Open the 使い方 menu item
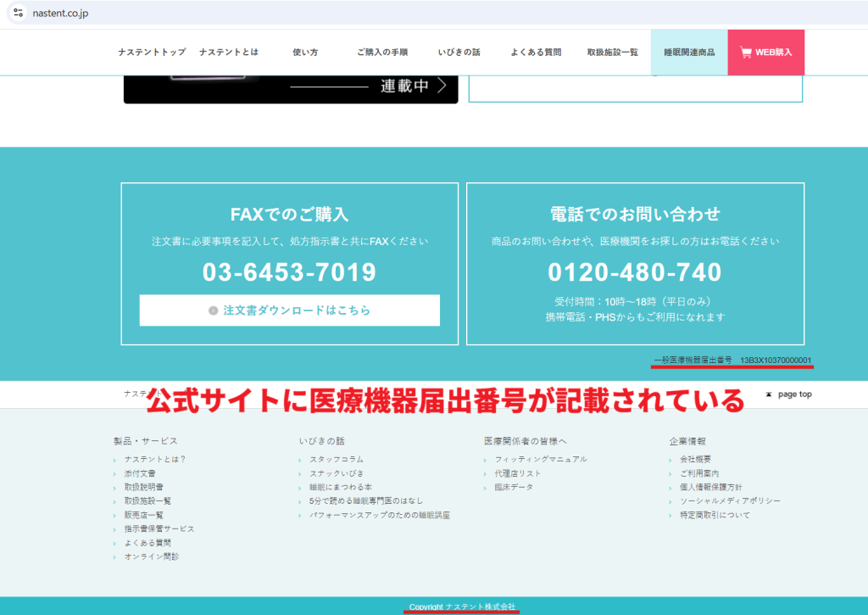Viewport: 868px width, 615px height. point(304,51)
